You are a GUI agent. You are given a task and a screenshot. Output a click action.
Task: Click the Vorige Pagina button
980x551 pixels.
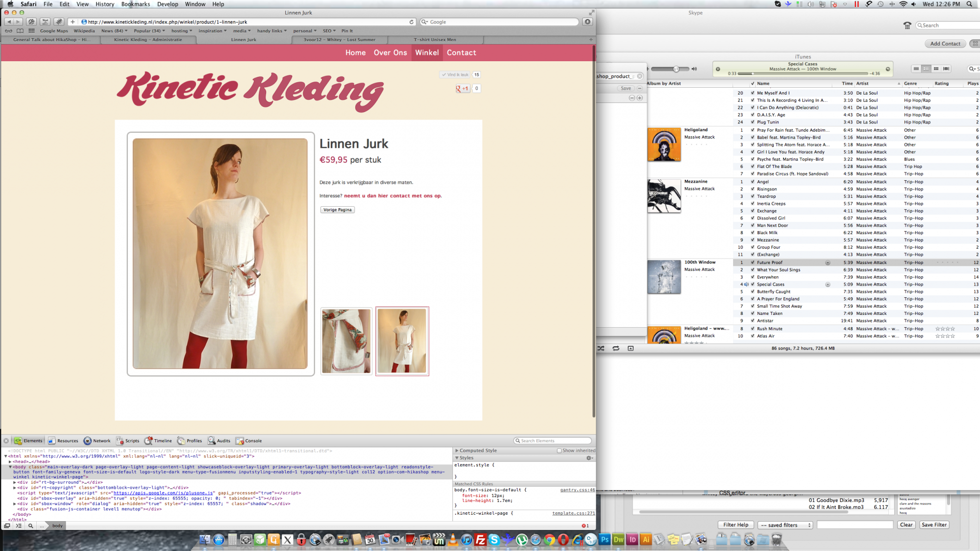tap(338, 210)
